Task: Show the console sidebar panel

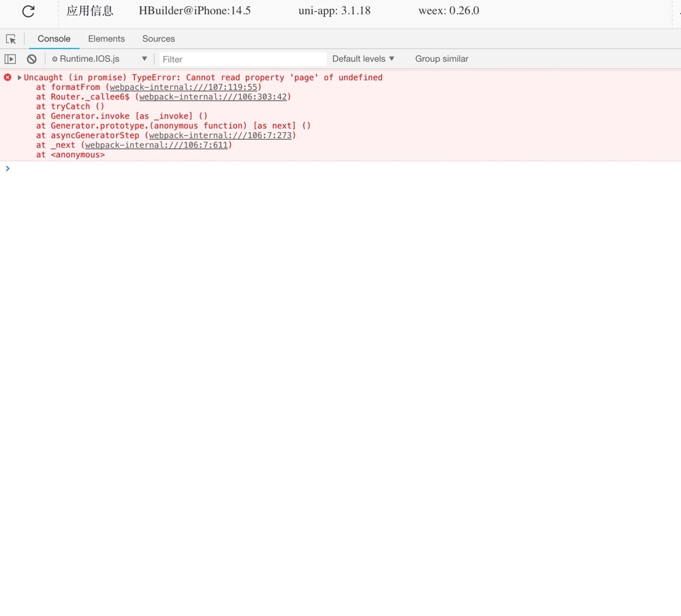Action: [10, 59]
